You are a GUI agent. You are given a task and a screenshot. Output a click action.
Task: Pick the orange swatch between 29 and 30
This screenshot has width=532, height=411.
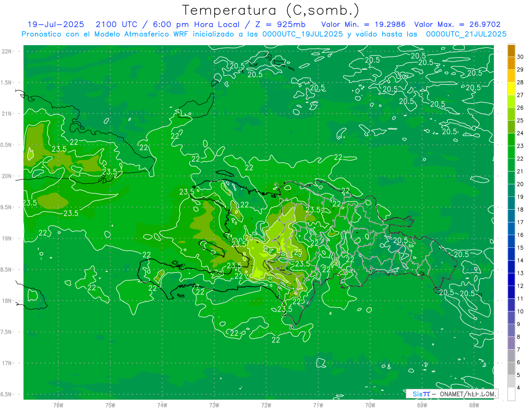pyautogui.click(x=511, y=63)
